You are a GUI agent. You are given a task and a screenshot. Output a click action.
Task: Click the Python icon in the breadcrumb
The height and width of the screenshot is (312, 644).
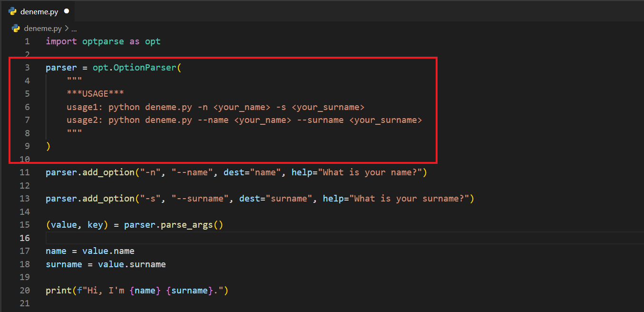pyautogui.click(x=16, y=28)
